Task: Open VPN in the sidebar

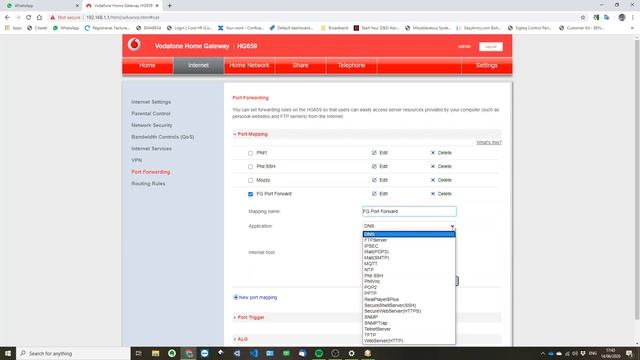Action: (137, 160)
